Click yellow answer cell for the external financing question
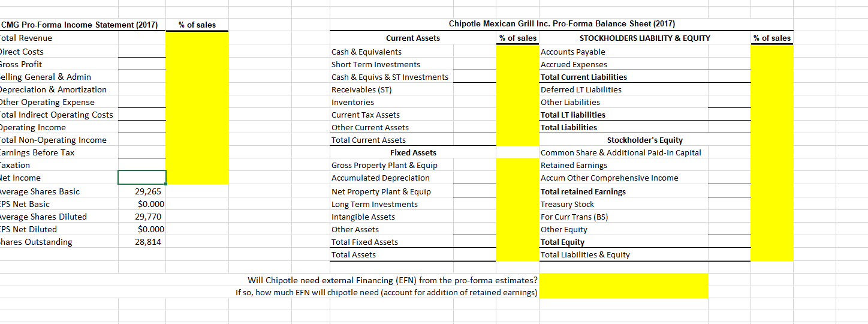Screen dimensions: 868x324 623,280
